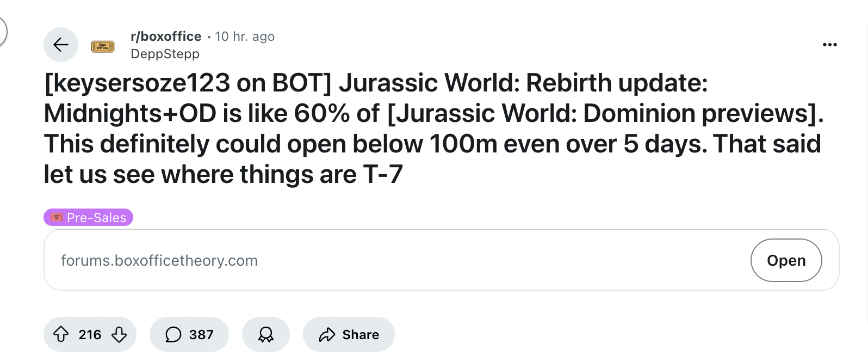Screen dimensions: 868x355
Task: Click the 216 vote count
Action: (90, 334)
